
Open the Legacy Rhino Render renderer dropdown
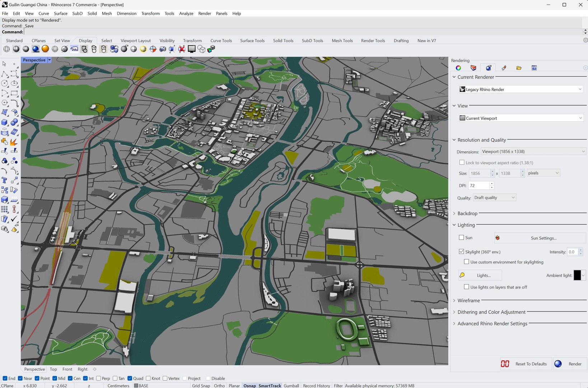click(521, 89)
